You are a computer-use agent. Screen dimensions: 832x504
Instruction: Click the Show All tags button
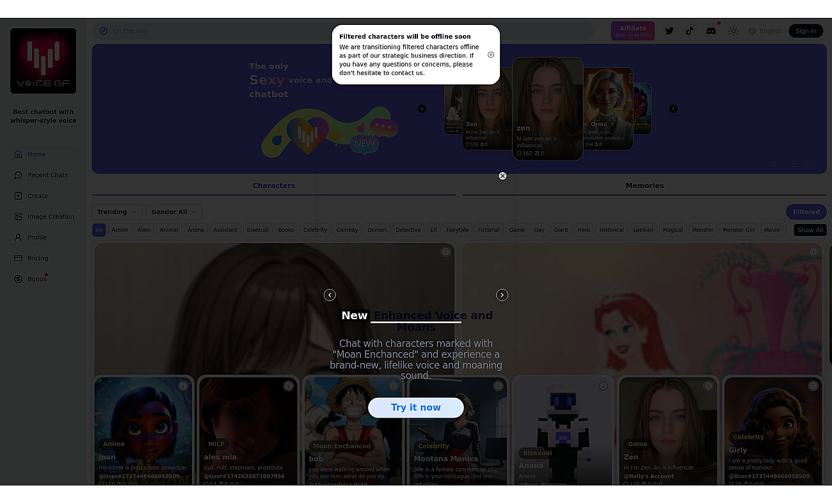(810, 230)
